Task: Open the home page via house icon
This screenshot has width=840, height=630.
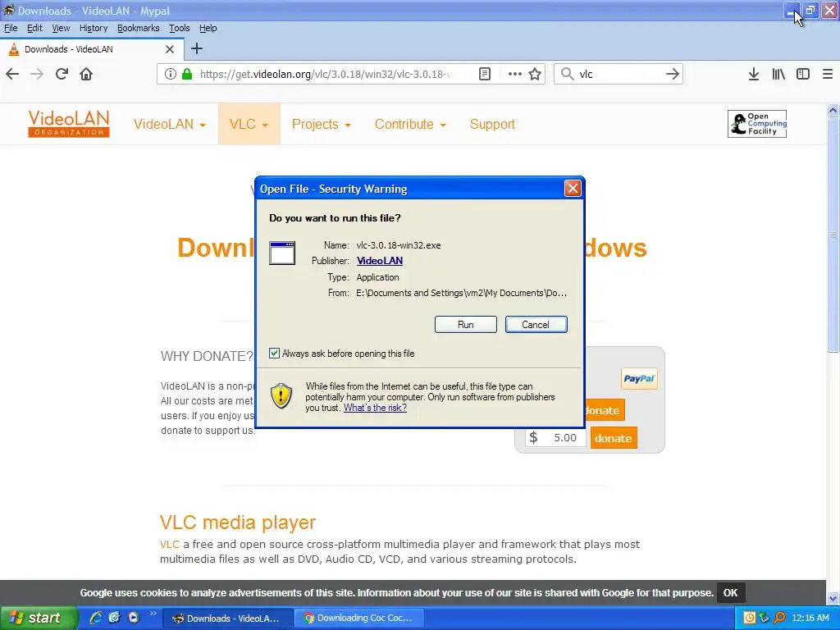Action: point(86,74)
